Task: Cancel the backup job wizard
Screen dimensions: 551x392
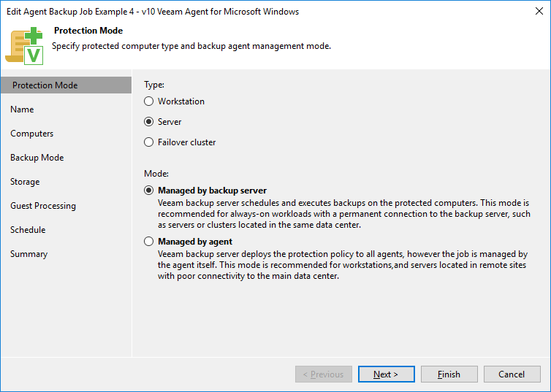Action: click(x=512, y=374)
